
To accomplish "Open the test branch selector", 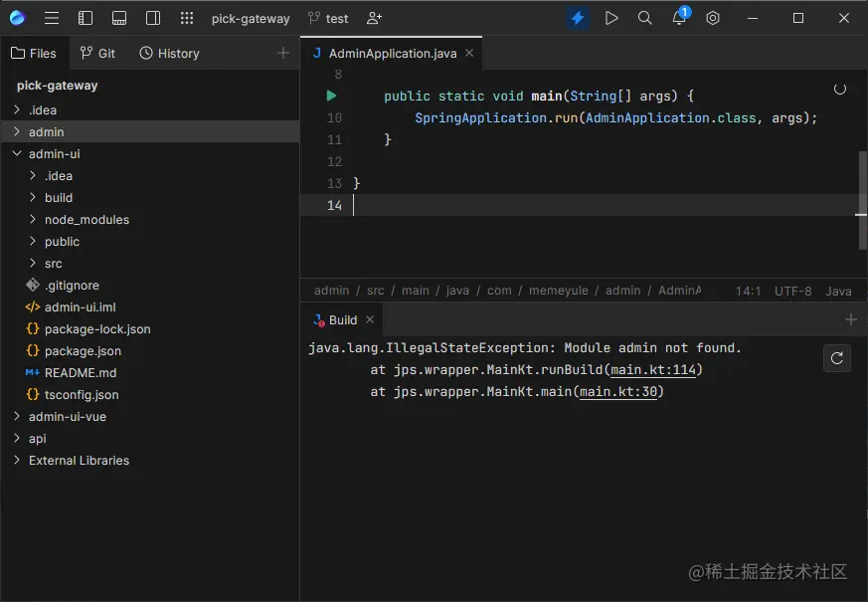I will pos(328,19).
